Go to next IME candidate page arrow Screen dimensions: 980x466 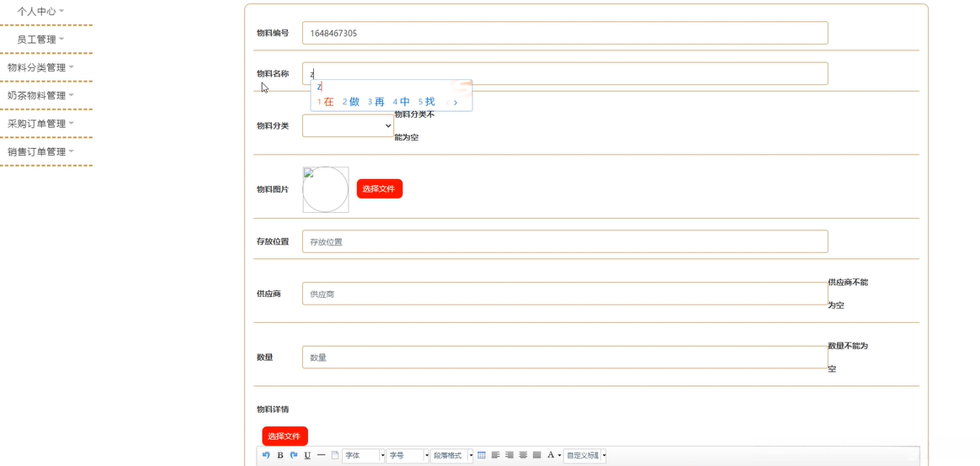pyautogui.click(x=455, y=103)
